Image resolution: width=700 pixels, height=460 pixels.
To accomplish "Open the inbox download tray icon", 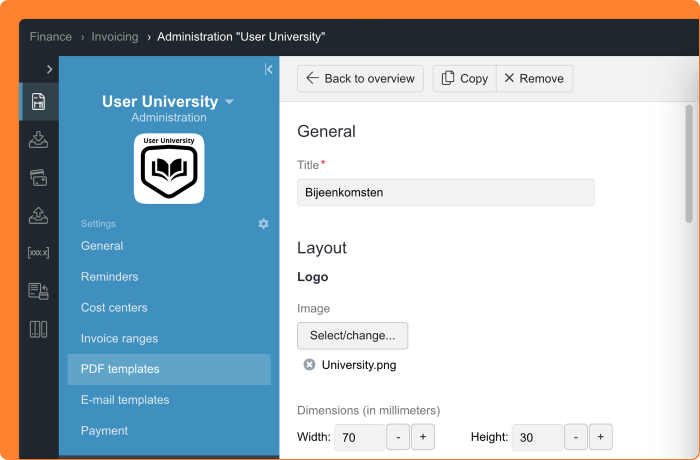I will (x=38, y=139).
